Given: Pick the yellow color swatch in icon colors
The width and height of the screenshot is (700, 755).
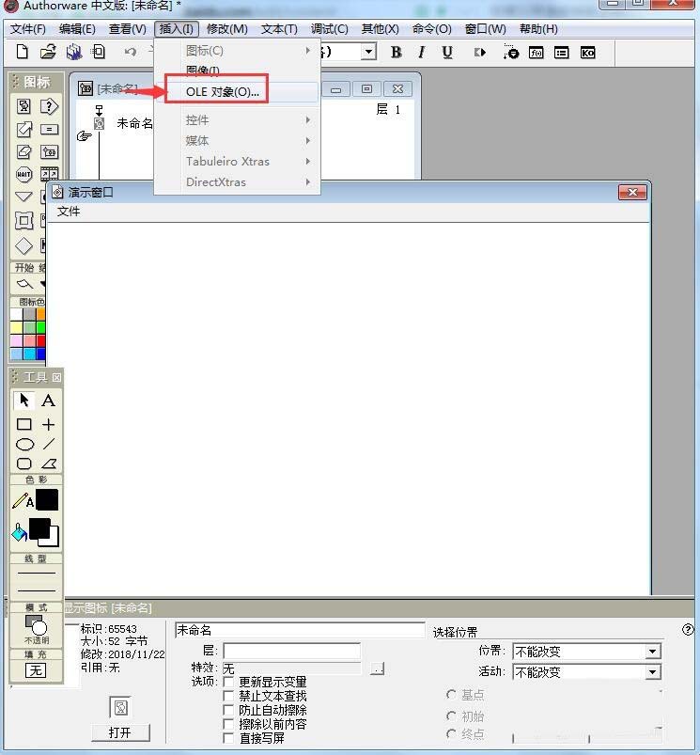Looking at the screenshot, I should 16,327.
